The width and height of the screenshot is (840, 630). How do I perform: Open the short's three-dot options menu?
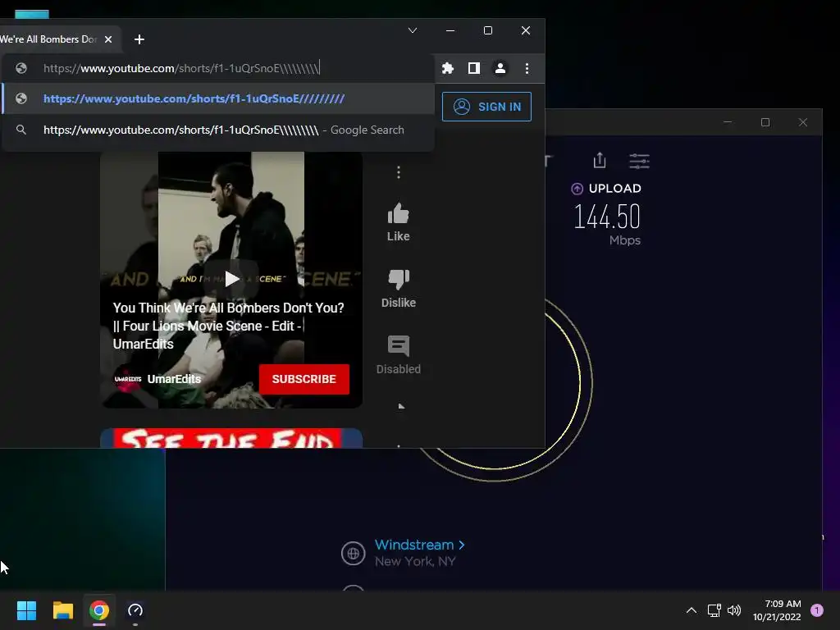(x=399, y=172)
